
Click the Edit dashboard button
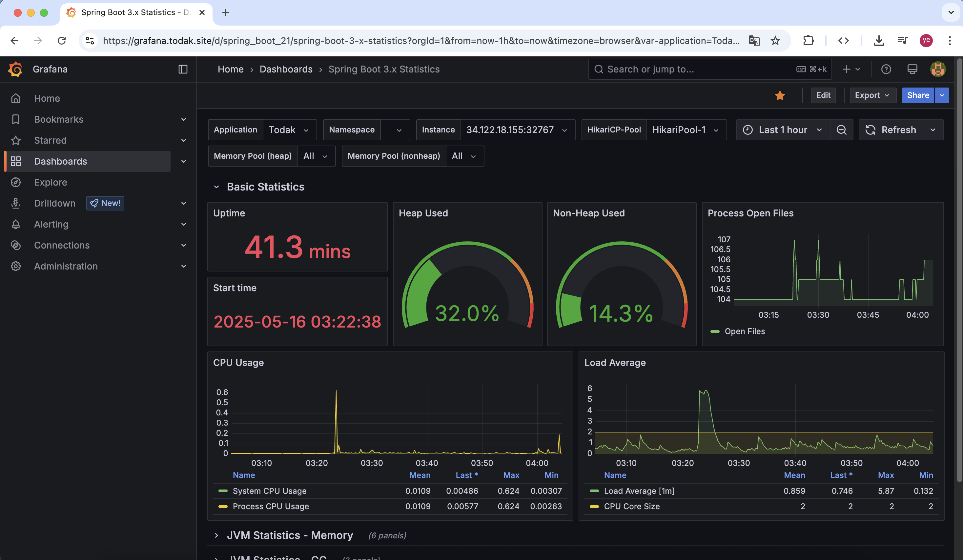coord(823,95)
